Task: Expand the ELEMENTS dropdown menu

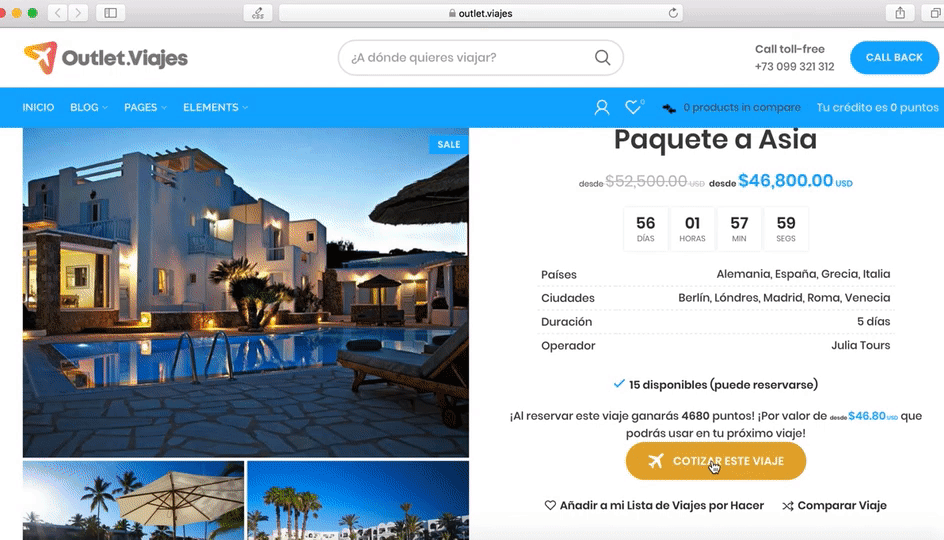Action: (216, 107)
